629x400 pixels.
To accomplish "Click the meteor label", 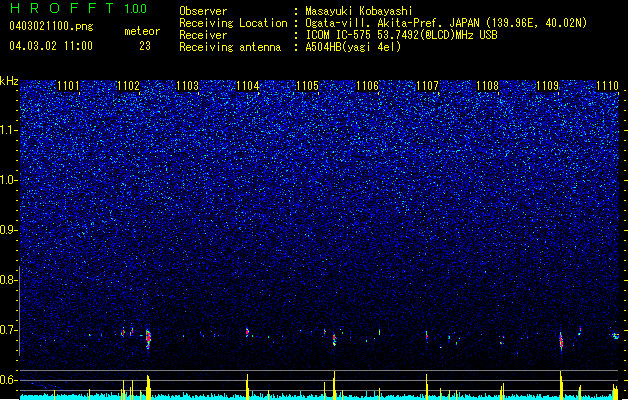I will (x=142, y=31).
